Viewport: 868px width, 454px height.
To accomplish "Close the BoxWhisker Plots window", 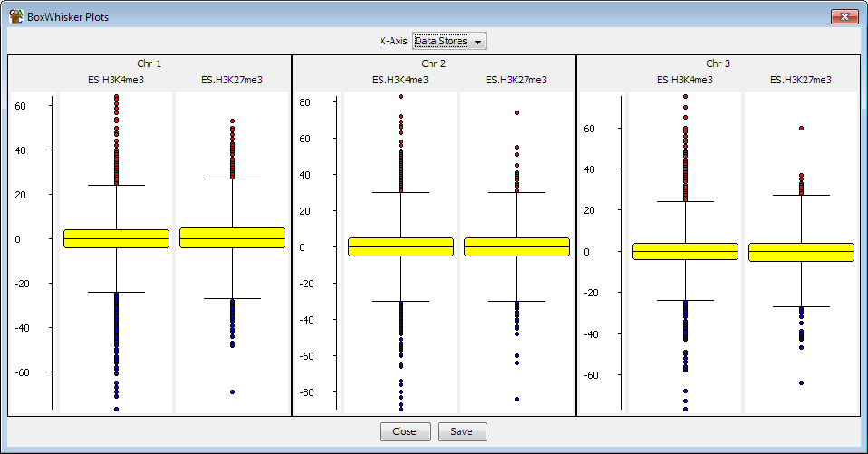I will pos(844,16).
